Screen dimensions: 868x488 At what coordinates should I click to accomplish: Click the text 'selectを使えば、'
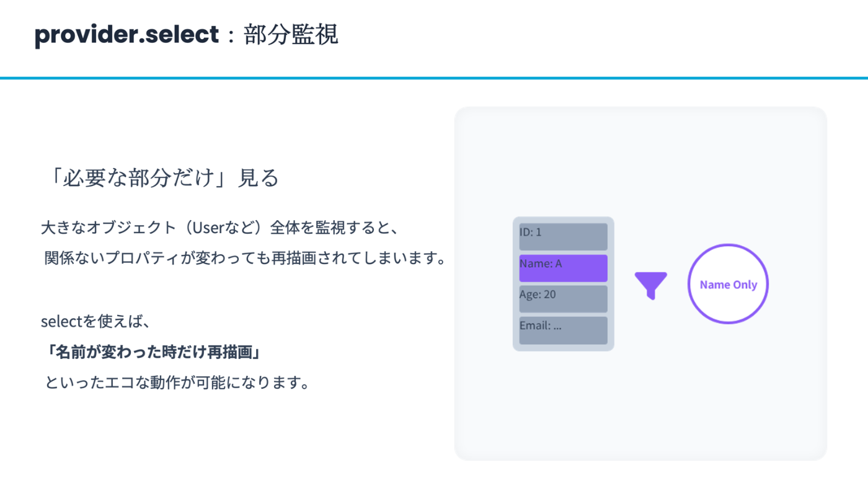96,322
